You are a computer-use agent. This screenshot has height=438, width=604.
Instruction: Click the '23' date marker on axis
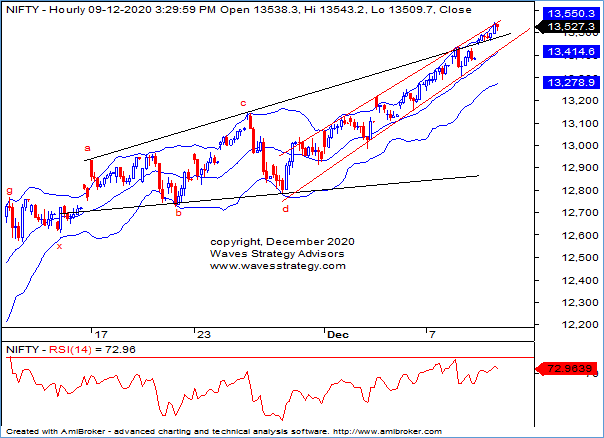(203, 332)
